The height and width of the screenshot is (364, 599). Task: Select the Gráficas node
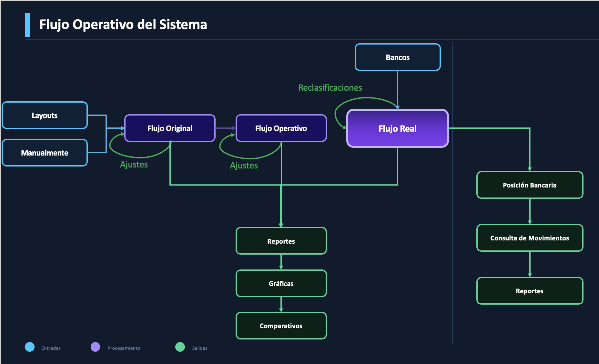click(x=281, y=283)
